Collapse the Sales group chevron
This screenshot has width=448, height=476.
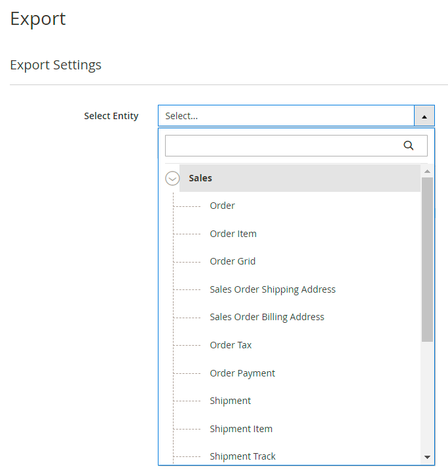pyautogui.click(x=172, y=178)
